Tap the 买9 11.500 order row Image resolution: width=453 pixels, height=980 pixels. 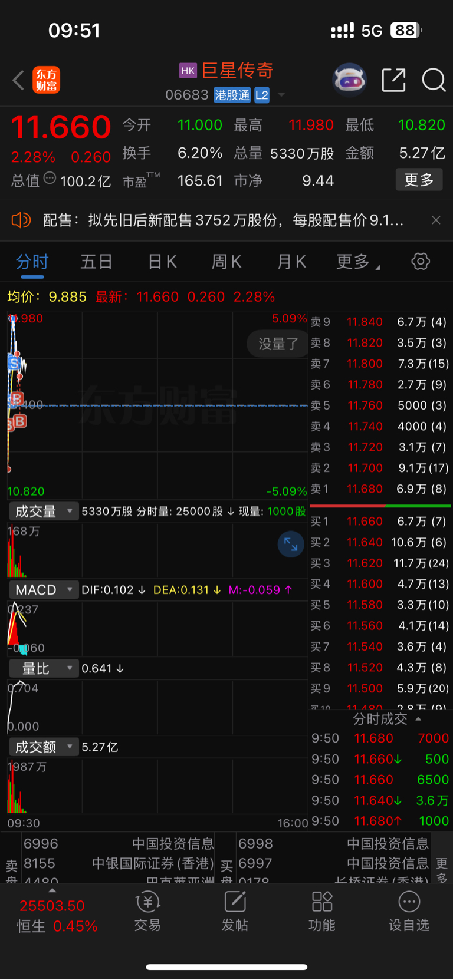click(380, 688)
